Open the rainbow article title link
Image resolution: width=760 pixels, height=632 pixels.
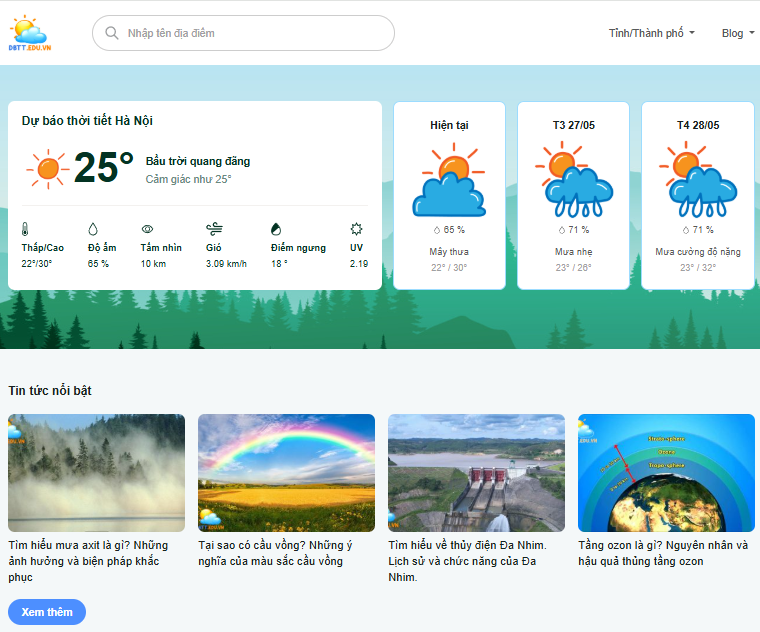point(275,553)
